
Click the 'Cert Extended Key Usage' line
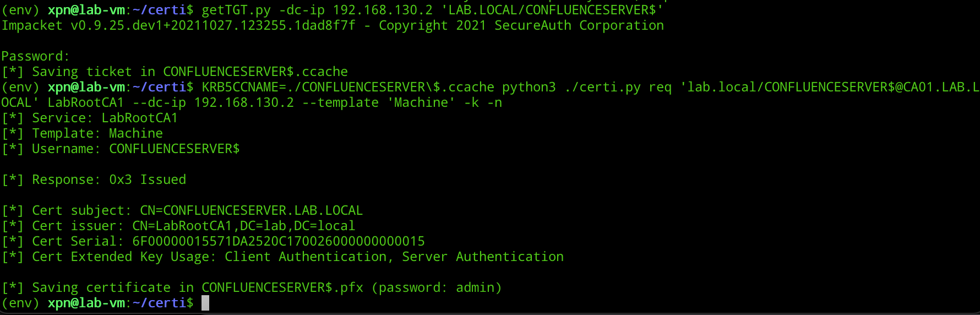pyautogui.click(x=282, y=257)
